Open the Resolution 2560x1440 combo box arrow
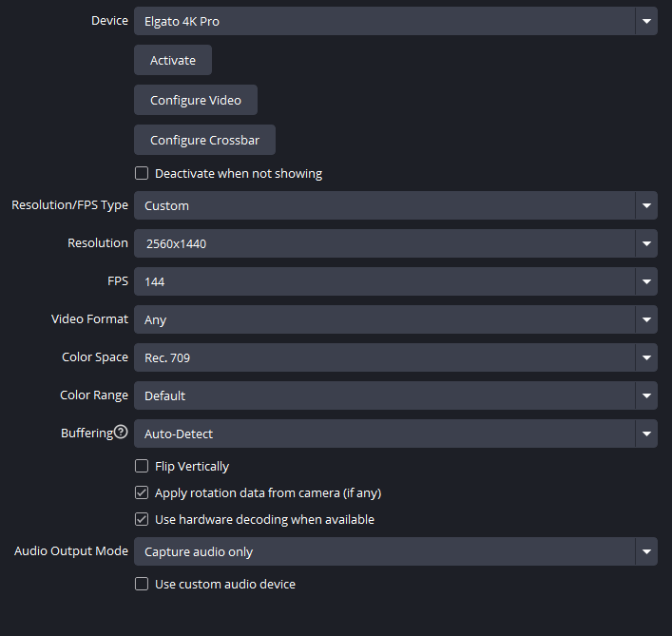 [646, 243]
